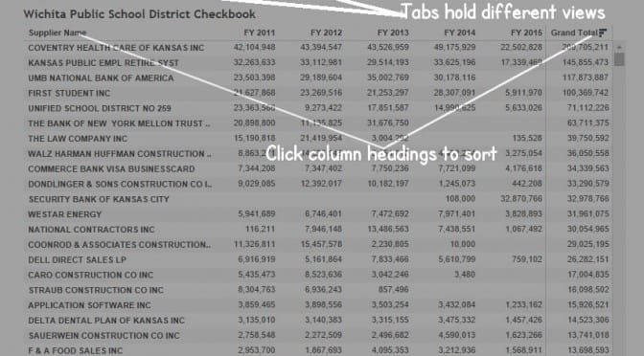Click FY 2013 value 7,472,692
The image size is (644, 356).
390,214
